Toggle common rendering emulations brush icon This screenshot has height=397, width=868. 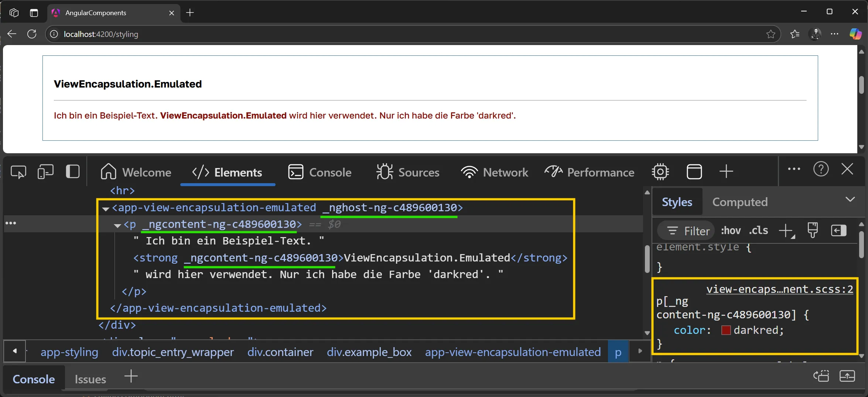[813, 230]
